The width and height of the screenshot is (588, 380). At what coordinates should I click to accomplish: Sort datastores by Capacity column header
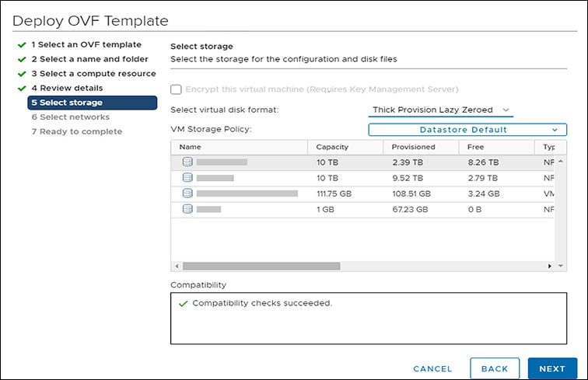(x=332, y=147)
